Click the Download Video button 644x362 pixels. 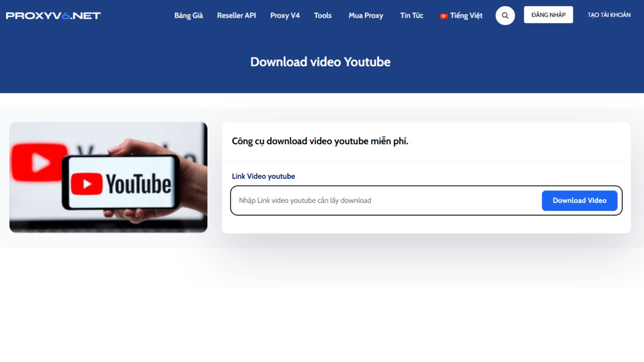click(x=580, y=200)
